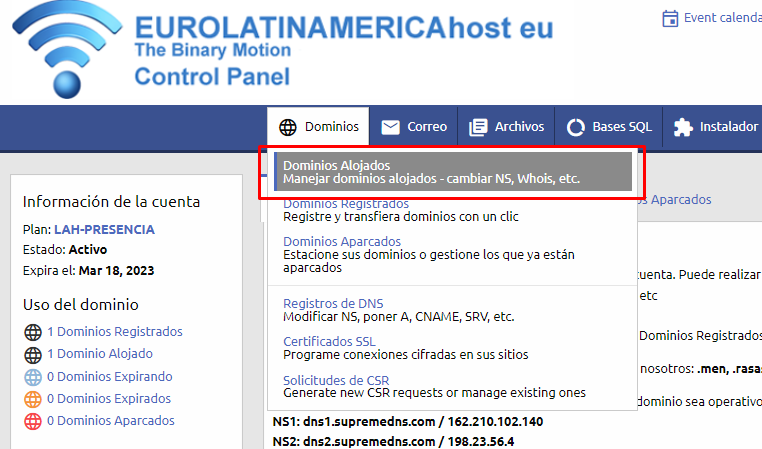Click globe icon beside 1 Dominio Alojado

click(33, 355)
